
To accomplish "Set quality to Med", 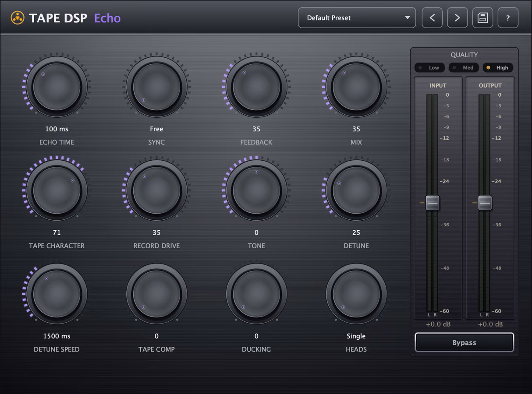I will click(464, 67).
